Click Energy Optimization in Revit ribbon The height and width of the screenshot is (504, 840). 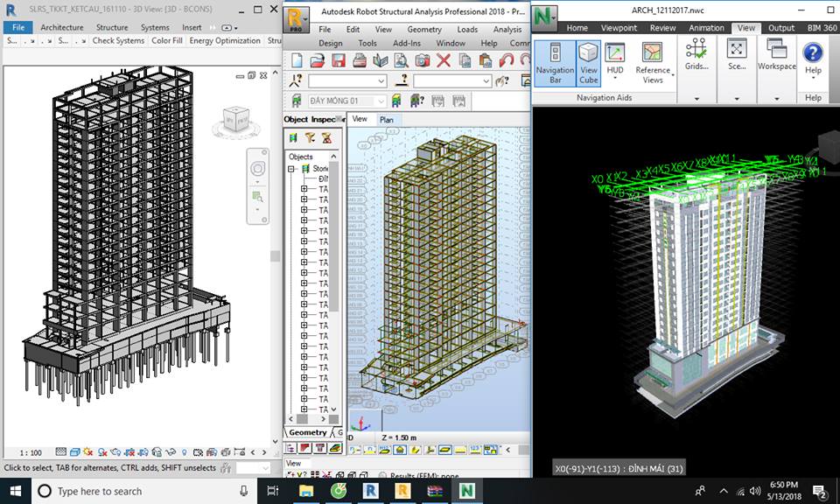(x=225, y=41)
